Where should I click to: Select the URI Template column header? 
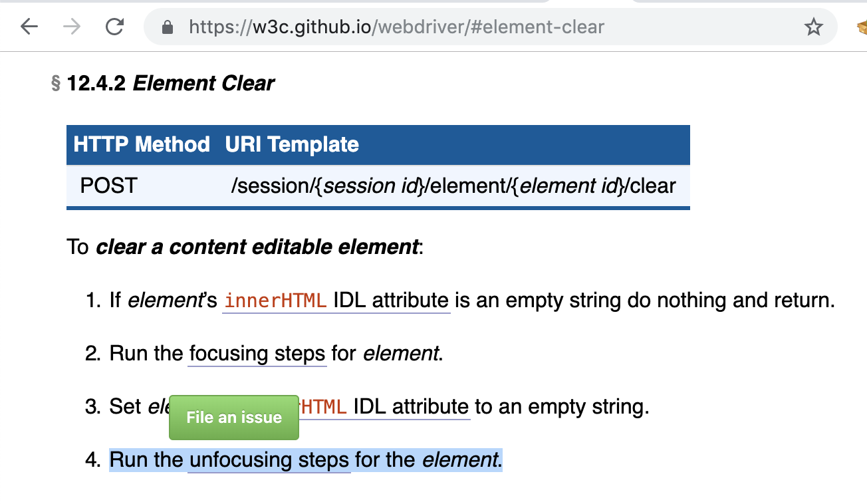292,144
